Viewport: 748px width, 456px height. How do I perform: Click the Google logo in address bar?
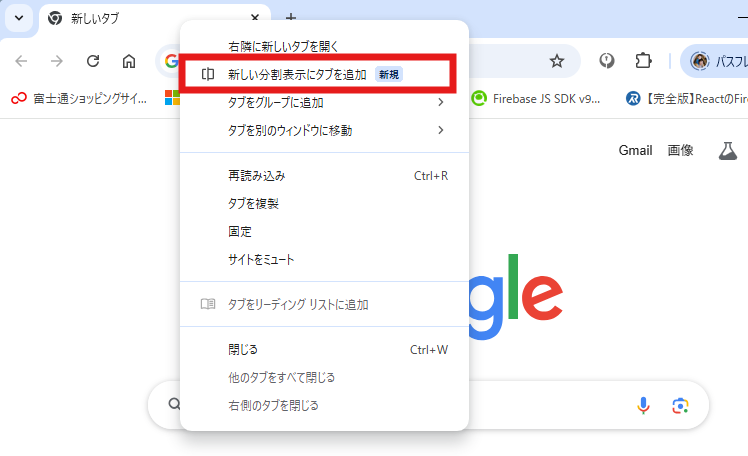[171, 61]
